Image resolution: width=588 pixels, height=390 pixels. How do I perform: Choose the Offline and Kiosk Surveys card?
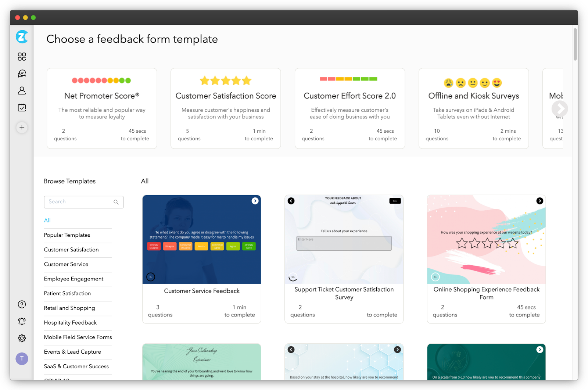tap(474, 108)
